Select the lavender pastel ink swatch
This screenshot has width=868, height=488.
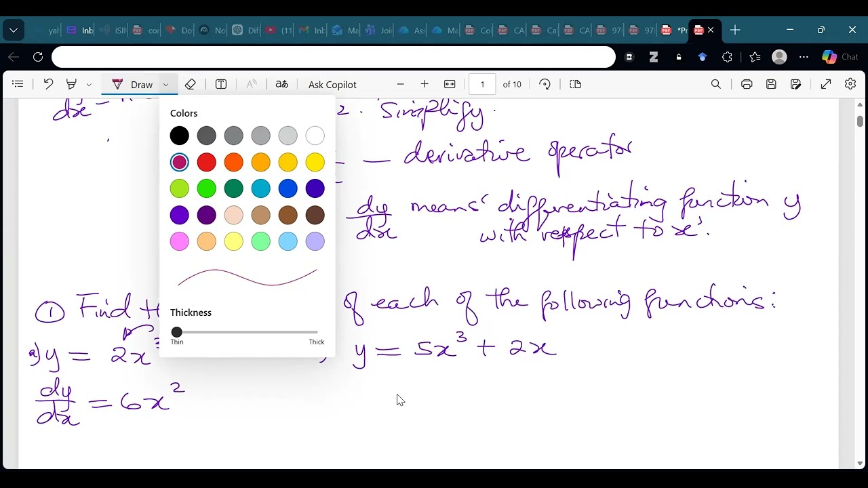tap(315, 241)
